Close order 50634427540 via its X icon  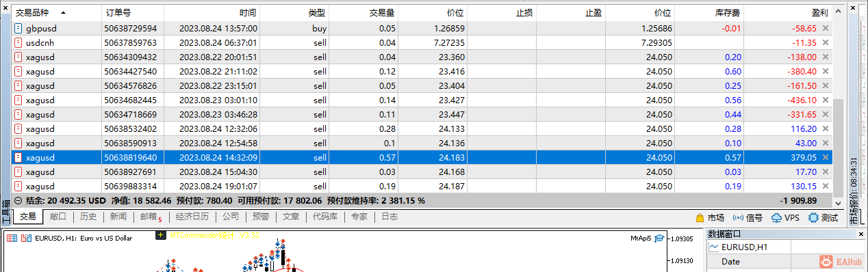[825, 71]
